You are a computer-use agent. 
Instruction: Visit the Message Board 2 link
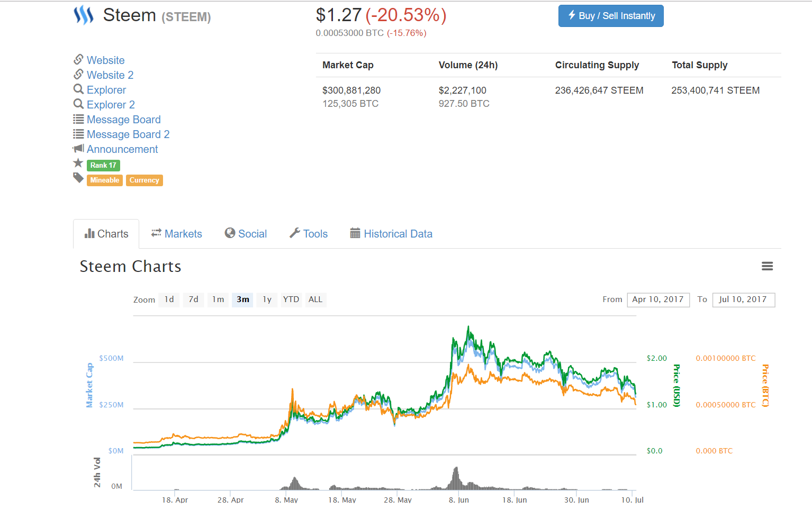click(128, 134)
